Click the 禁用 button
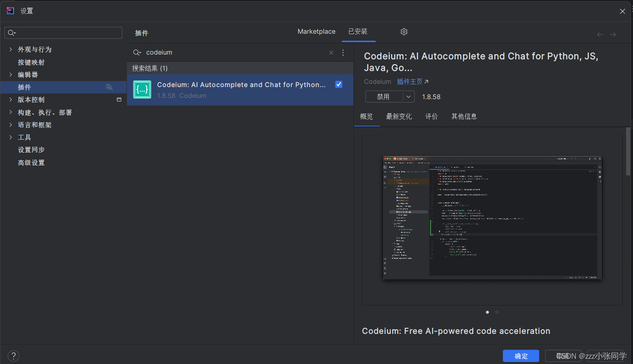The height and width of the screenshot is (364, 633). pos(384,97)
